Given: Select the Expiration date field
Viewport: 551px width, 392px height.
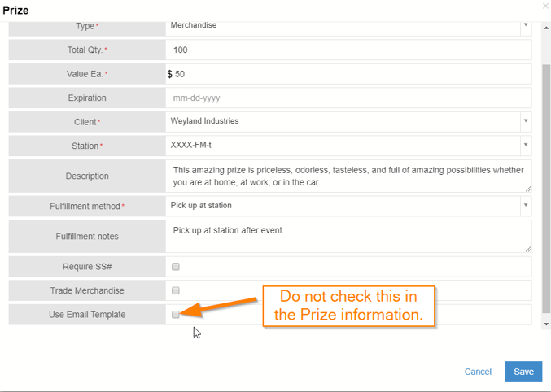Looking at the screenshot, I should (348, 98).
